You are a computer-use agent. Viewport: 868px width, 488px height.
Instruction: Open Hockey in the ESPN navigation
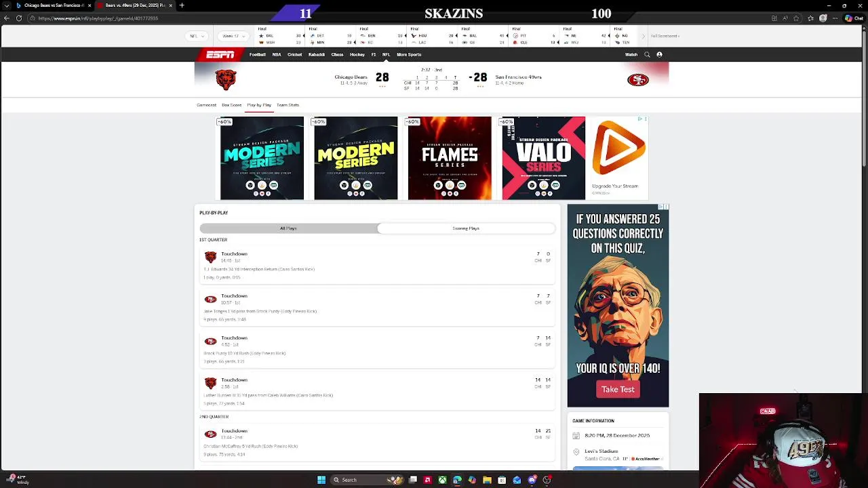point(357,54)
